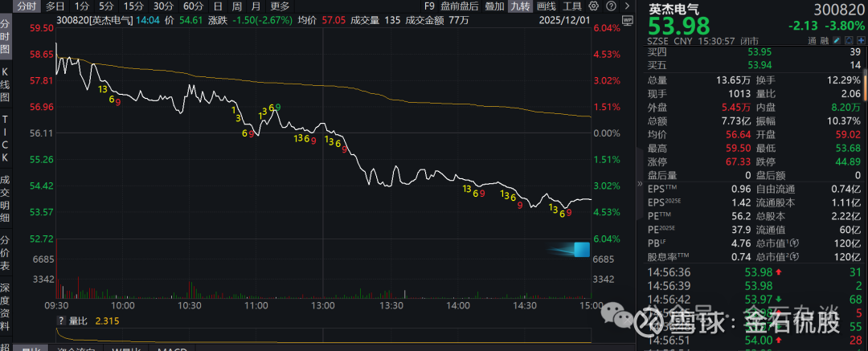Click the WP monitor icon beside the date
The height and width of the screenshot is (351, 868).
click(x=627, y=20)
